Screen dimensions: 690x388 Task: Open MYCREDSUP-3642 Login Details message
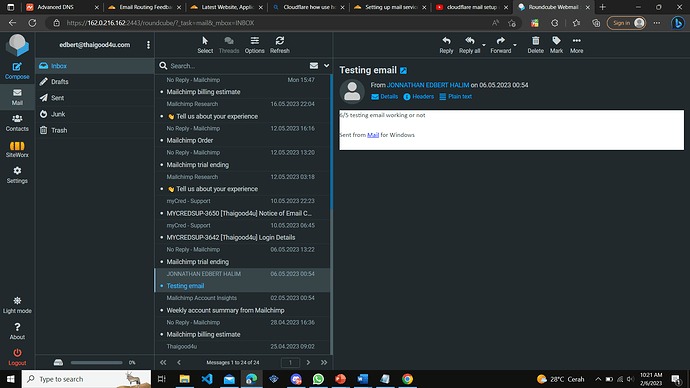(x=242, y=231)
